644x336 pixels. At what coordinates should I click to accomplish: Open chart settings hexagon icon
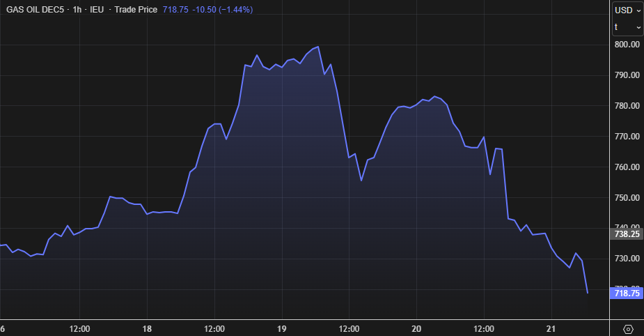click(x=628, y=328)
